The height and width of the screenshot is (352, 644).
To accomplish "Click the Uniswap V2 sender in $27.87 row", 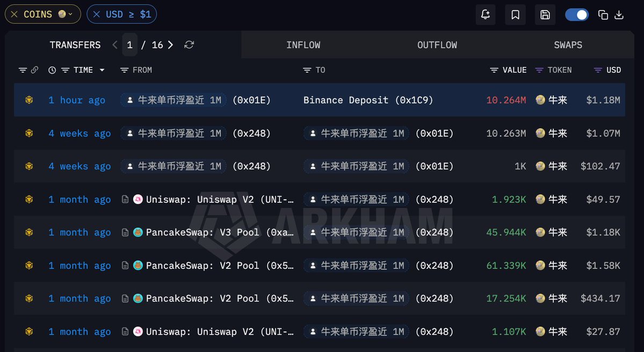I will click(x=220, y=332).
